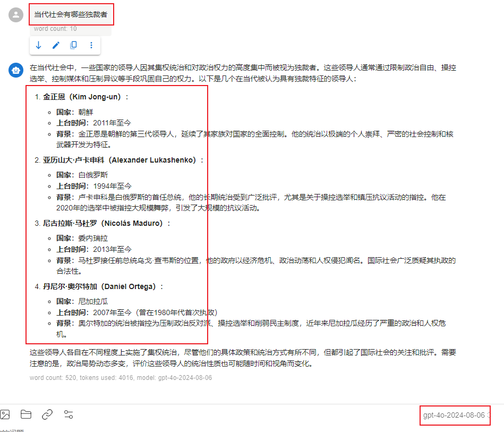
Task: Click the text 国家: 朝鲜
Action: [75, 112]
